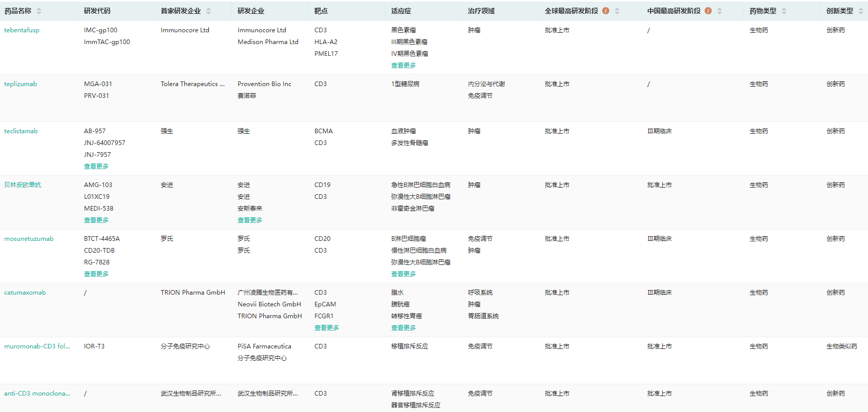Click the BCMA target
868x412 pixels.
pyautogui.click(x=324, y=131)
